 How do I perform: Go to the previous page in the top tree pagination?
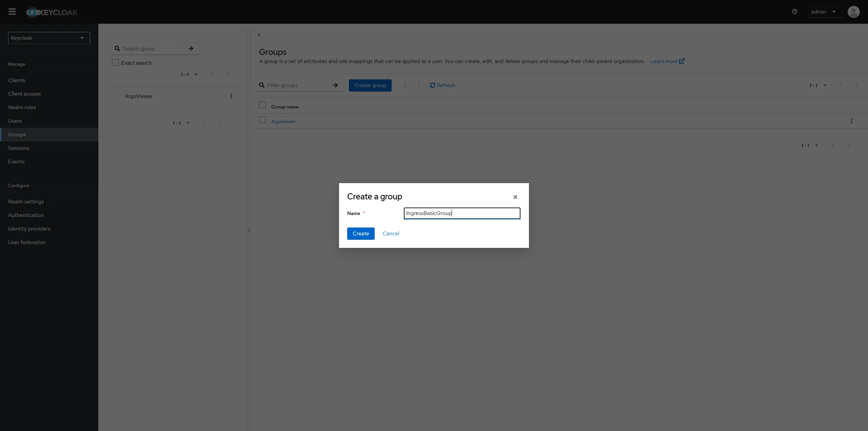click(x=212, y=74)
